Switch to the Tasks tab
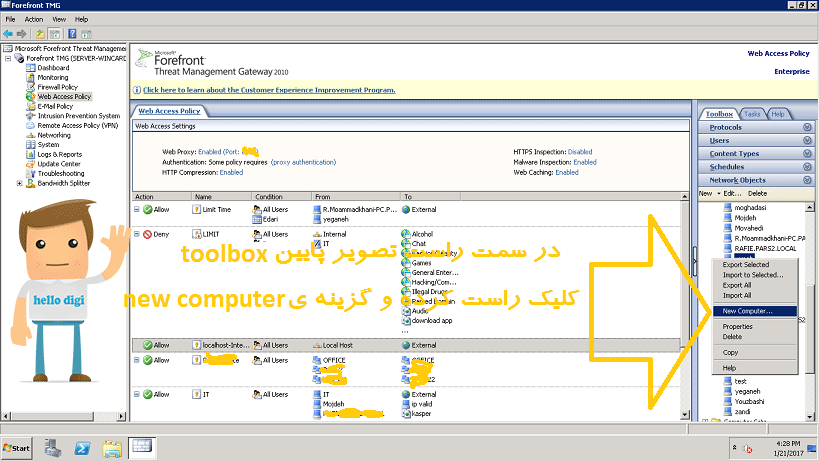The image size is (819, 461). 752,114
